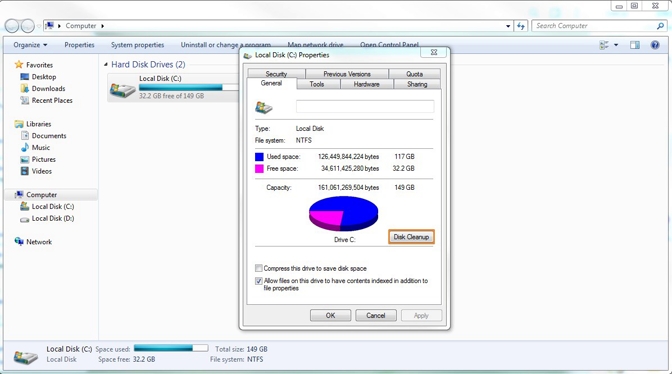Click System properties in toolbar
Viewport: 672px width, 374px height.
click(x=138, y=45)
